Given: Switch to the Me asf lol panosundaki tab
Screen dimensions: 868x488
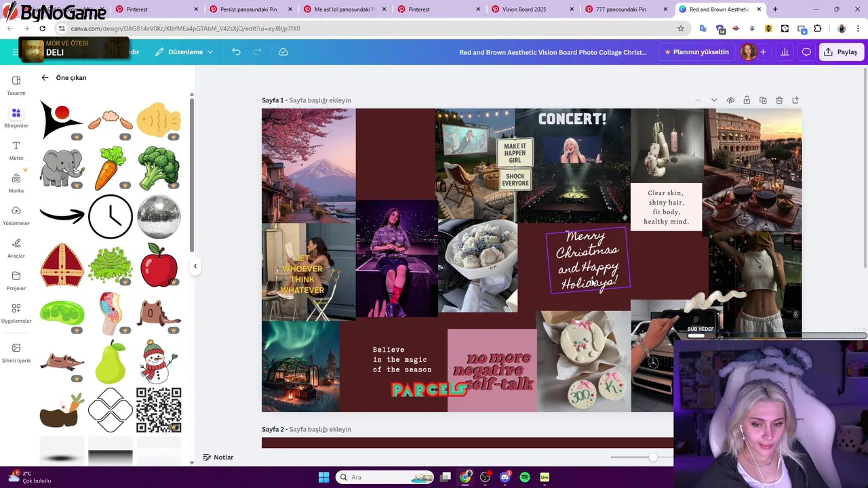Looking at the screenshot, I should tap(345, 9).
